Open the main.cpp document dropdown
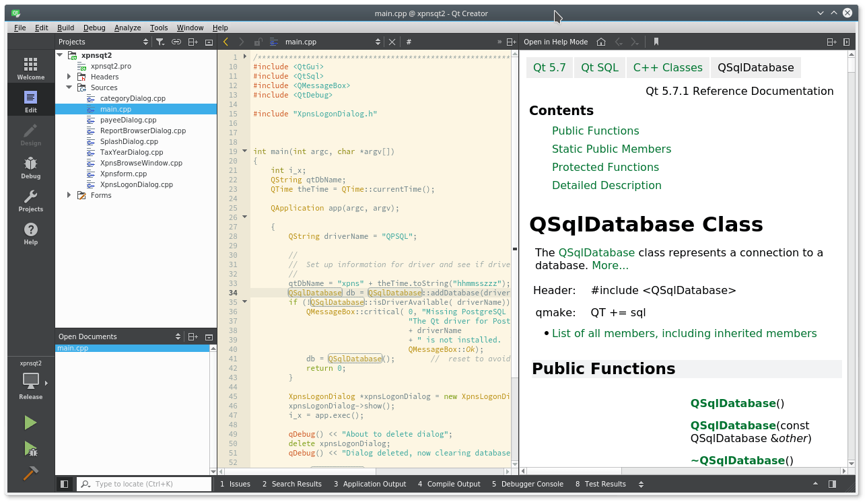The width and height of the screenshot is (867, 504). click(335, 42)
